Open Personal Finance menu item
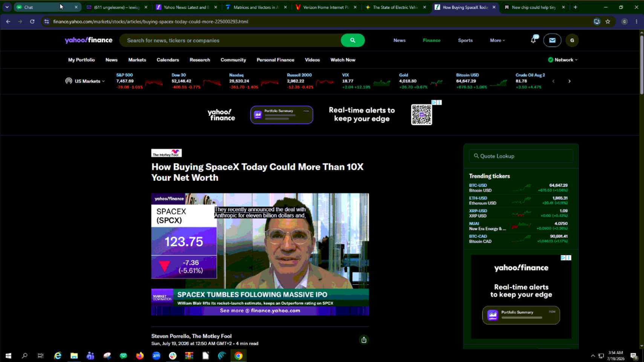The width and height of the screenshot is (644, 362). [x=275, y=60]
